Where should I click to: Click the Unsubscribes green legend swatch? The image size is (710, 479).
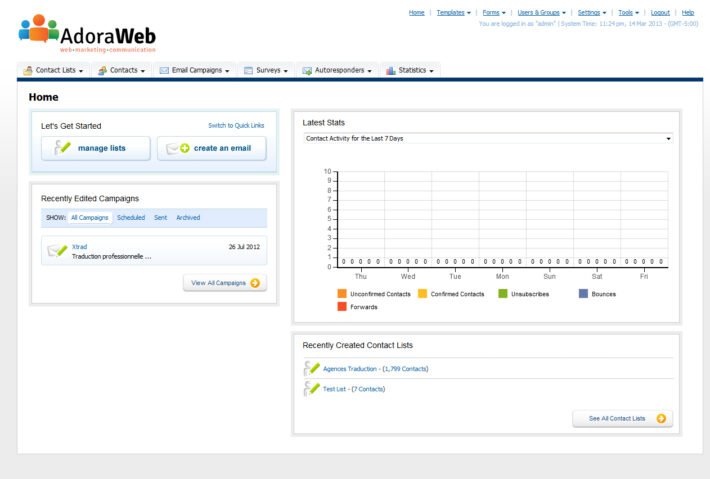(503, 294)
